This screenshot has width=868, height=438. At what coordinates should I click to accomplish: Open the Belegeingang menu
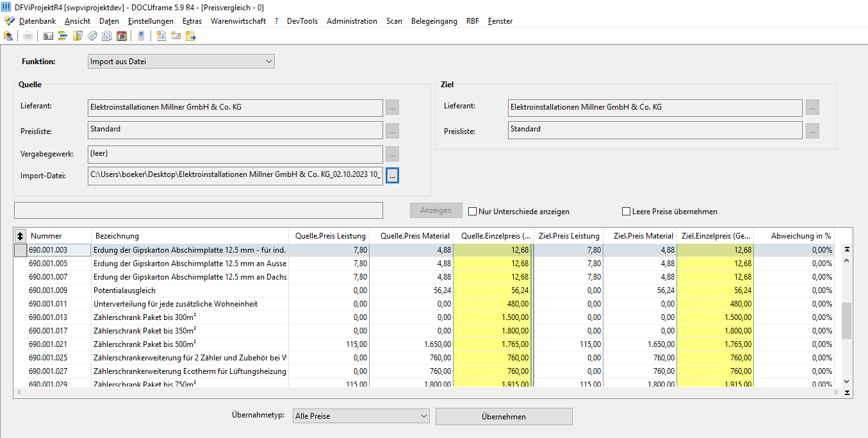point(434,21)
